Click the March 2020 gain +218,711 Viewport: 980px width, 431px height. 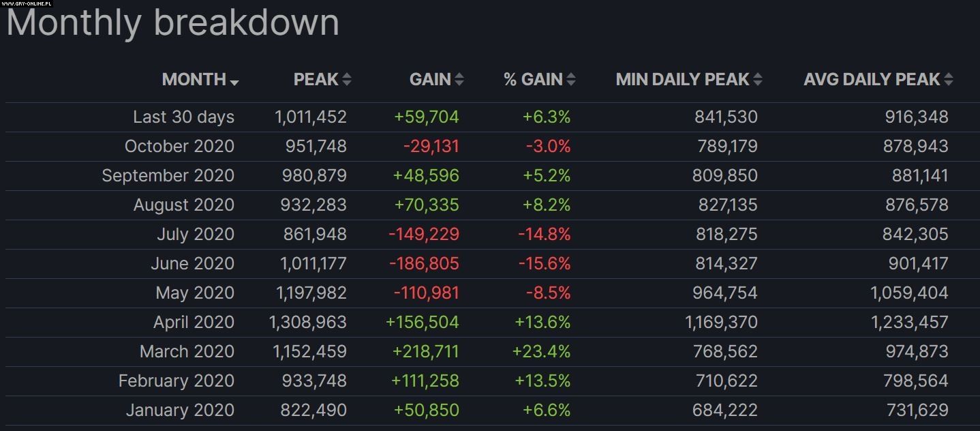click(425, 352)
